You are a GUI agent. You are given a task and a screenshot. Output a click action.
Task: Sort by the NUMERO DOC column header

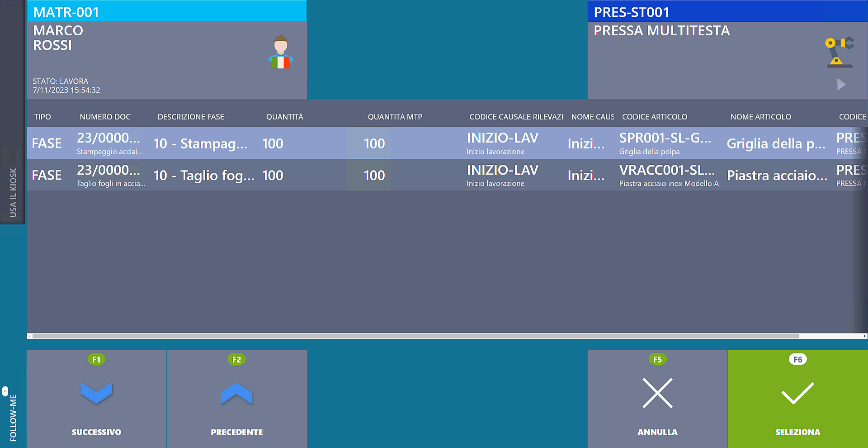click(x=105, y=117)
